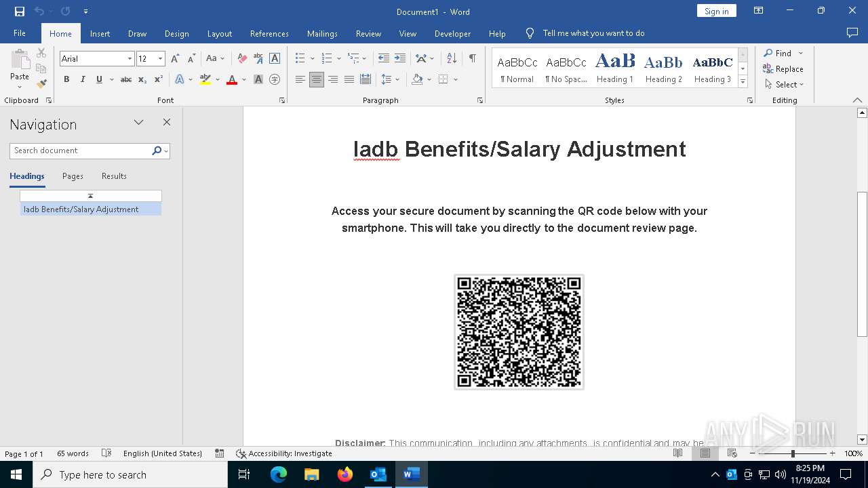
Task: Click the Increase Indent icon
Action: (x=400, y=59)
